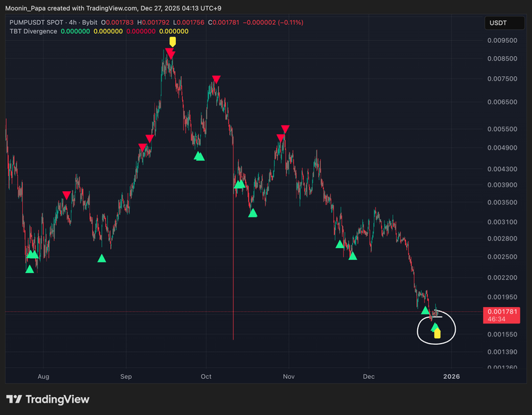Click the yellow marker inside the white circle

click(x=437, y=333)
